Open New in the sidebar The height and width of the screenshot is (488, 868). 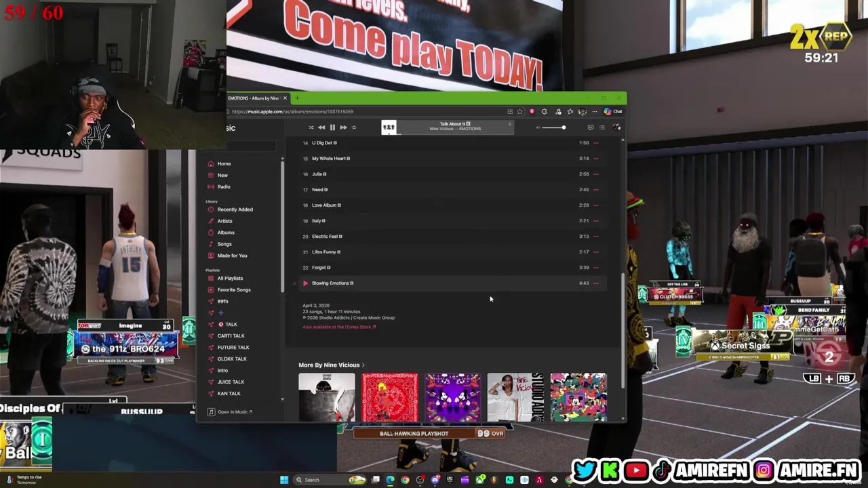point(222,175)
